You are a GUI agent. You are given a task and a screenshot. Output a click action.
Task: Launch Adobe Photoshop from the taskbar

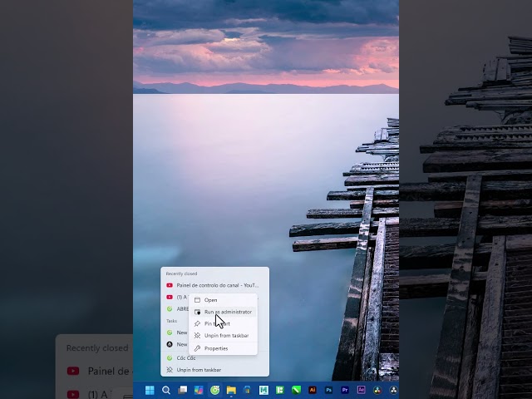328,390
